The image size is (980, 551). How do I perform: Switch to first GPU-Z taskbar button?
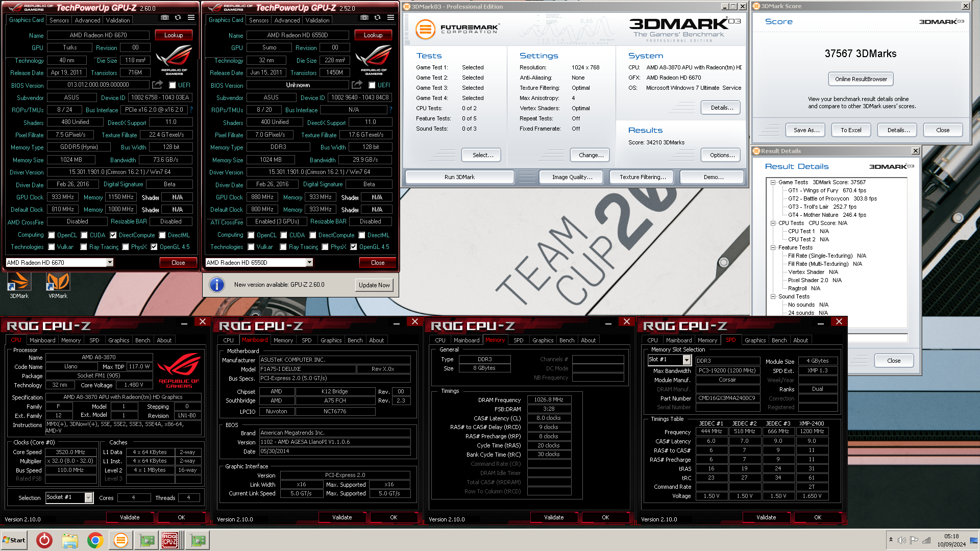click(x=147, y=540)
